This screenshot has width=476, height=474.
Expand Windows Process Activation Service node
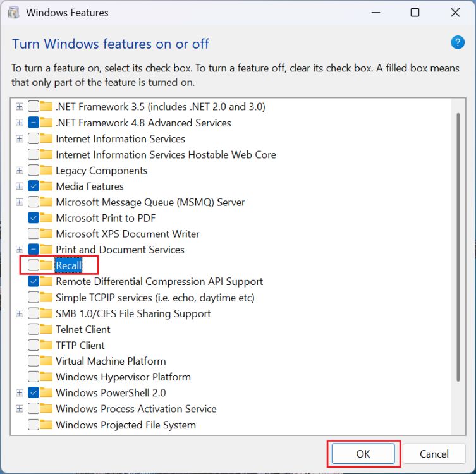point(20,408)
